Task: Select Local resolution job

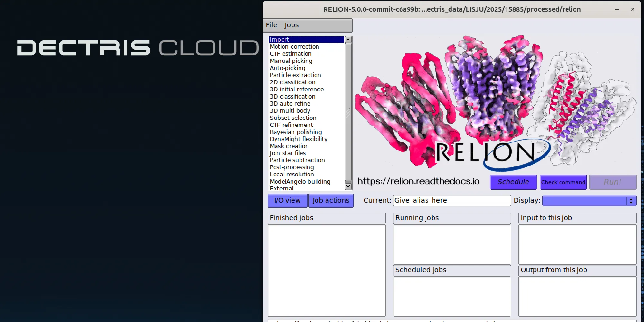Action: (x=306, y=174)
